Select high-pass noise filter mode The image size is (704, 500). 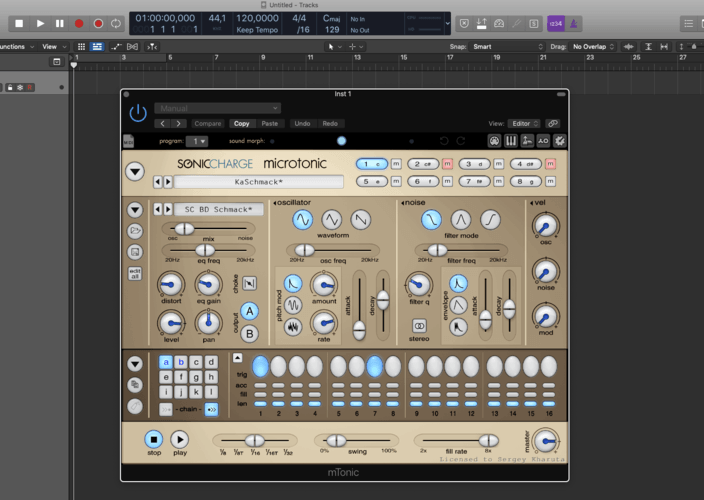[490, 220]
